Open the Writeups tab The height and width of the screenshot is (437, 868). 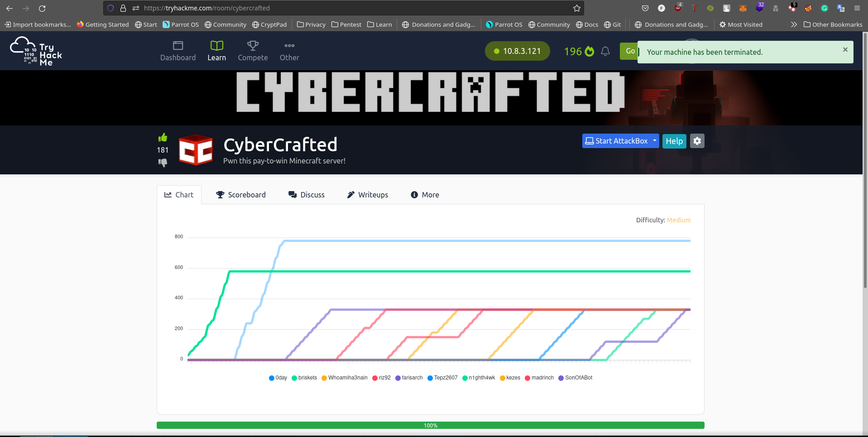368,195
